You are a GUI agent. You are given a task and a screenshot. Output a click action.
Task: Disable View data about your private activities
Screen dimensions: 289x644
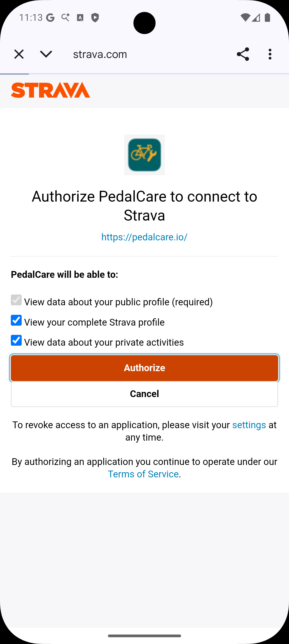[16, 340]
